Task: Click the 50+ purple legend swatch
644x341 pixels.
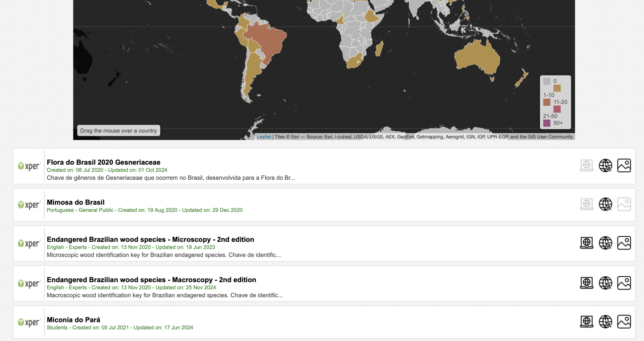Action: click(x=547, y=123)
